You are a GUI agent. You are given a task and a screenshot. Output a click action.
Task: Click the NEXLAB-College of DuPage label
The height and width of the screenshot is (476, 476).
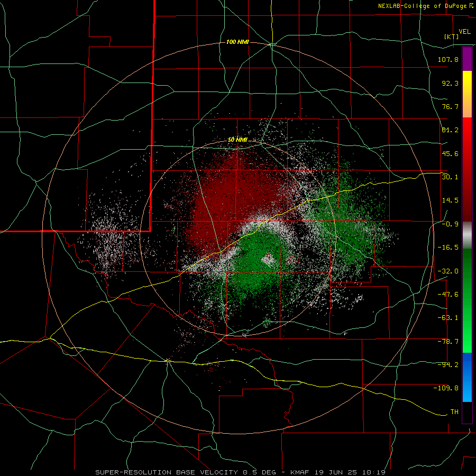[x=422, y=6]
